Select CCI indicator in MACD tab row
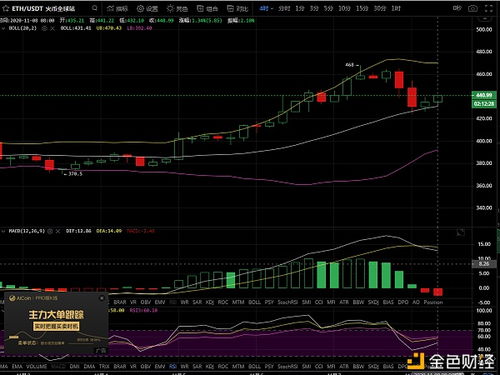Image resolution: width=500 pixels, height=375 pixels. pos(319,302)
